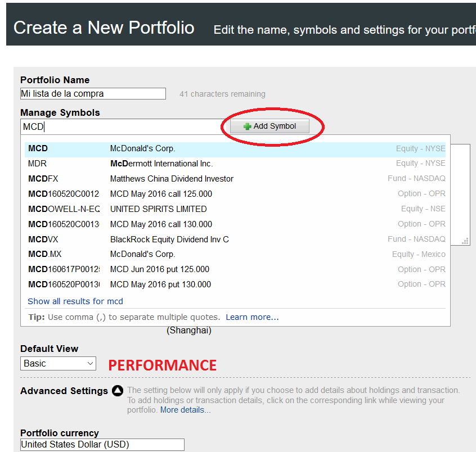Screen dimensions: 476x452
Task: Pick MCD May 2016 call 125.000 option
Action: click(x=236, y=194)
